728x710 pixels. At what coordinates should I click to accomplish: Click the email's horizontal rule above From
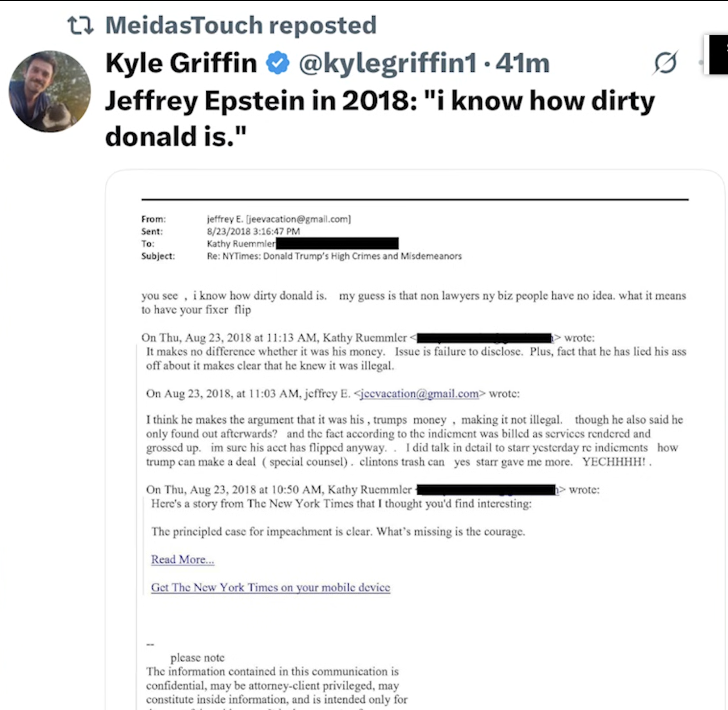pyautogui.click(x=414, y=200)
